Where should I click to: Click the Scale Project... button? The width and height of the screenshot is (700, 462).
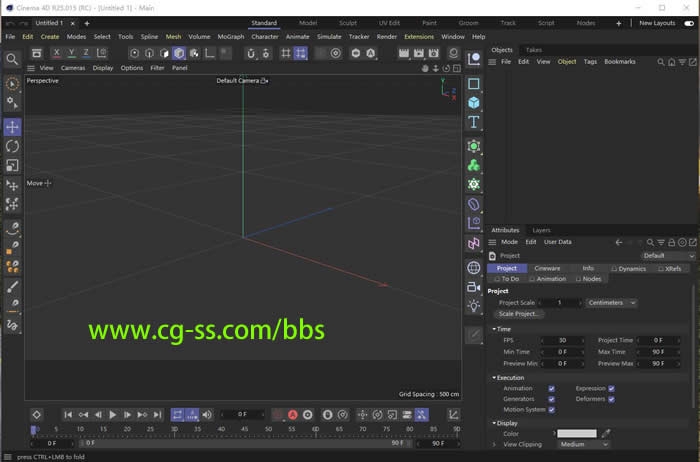tap(519, 314)
